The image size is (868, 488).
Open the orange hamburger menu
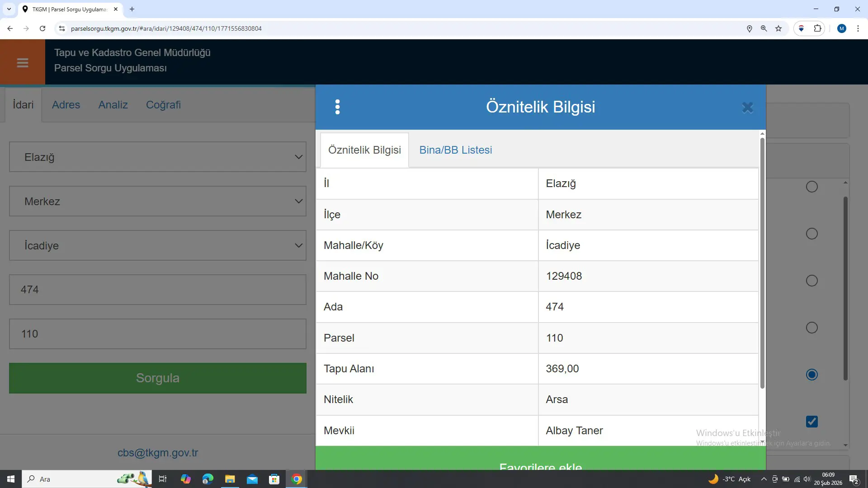coord(23,62)
